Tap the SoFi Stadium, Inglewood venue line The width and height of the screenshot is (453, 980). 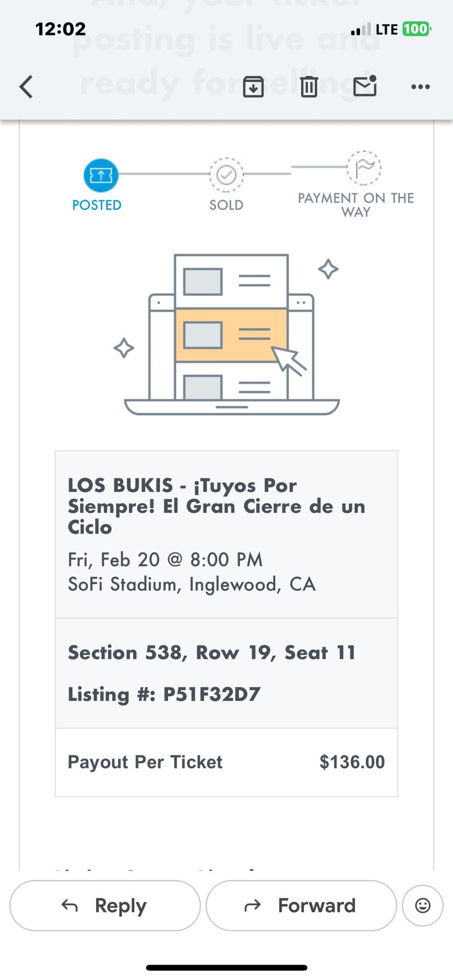click(192, 584)
